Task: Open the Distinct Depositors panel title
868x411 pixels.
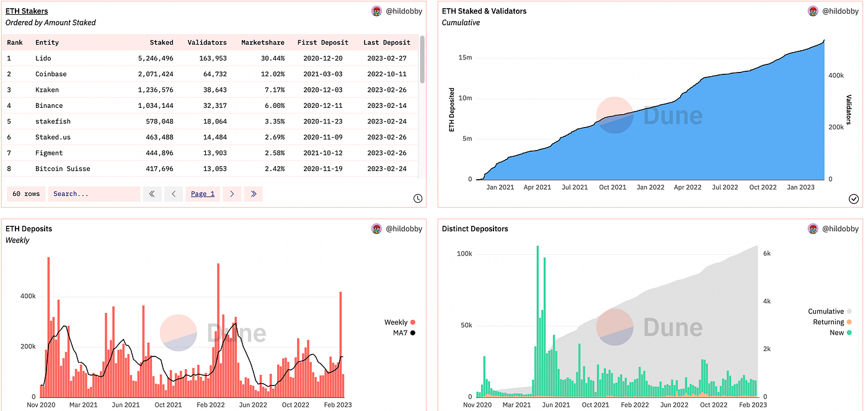Action: point(475,229)
